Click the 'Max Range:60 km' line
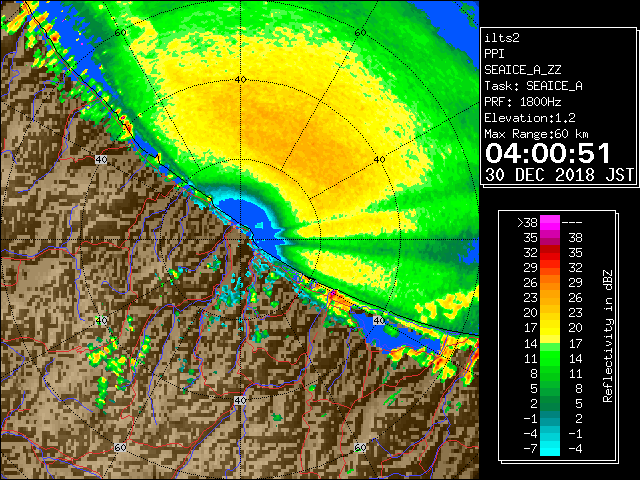Screen dimensions: 640x480 click(x=536, y=134)
